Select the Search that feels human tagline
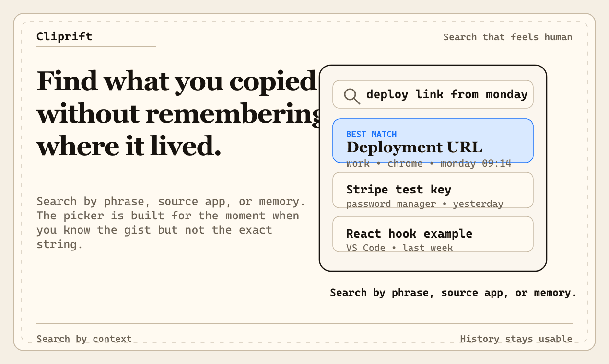The height and width of the screenshot is (364, 609). pyautogui.click(x=507, y=37)
